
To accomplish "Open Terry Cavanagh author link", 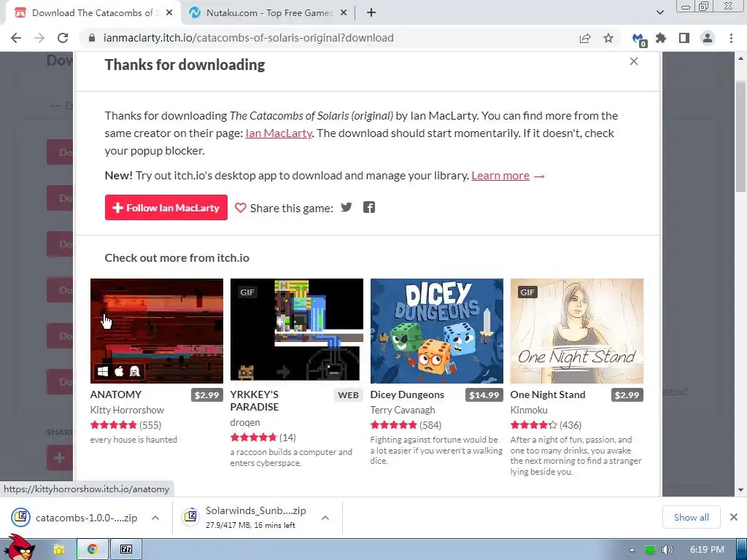I will click(403, 410).
